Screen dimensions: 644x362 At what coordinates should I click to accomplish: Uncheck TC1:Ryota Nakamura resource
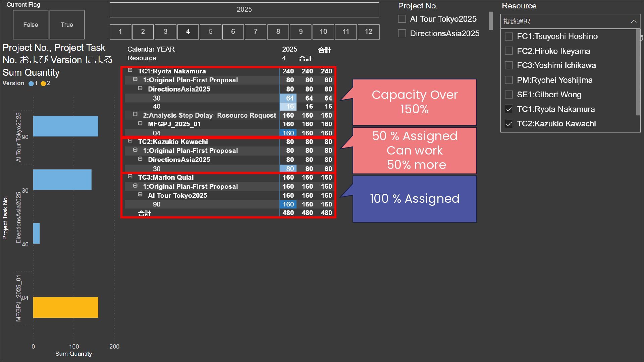pyautogui.click(x=509, y=109)
